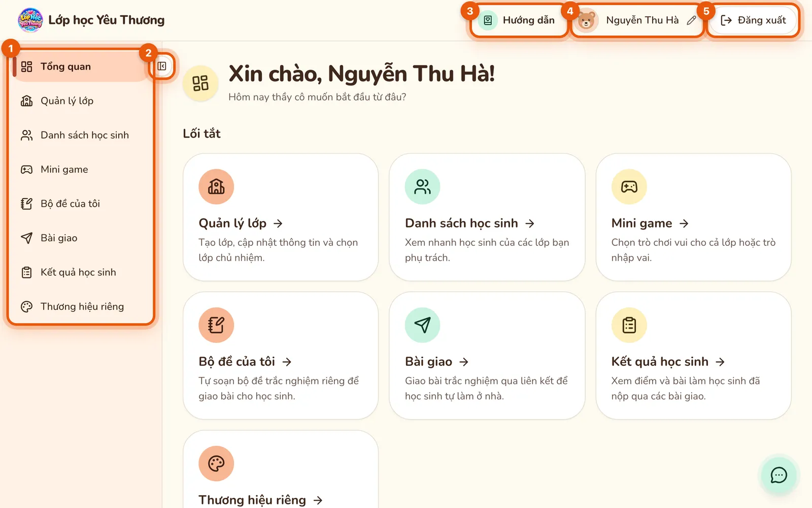This screenshot has height=508, width=812.
Task: Click the Bài giao card paper-plane icon
Action: click(422, 325)
